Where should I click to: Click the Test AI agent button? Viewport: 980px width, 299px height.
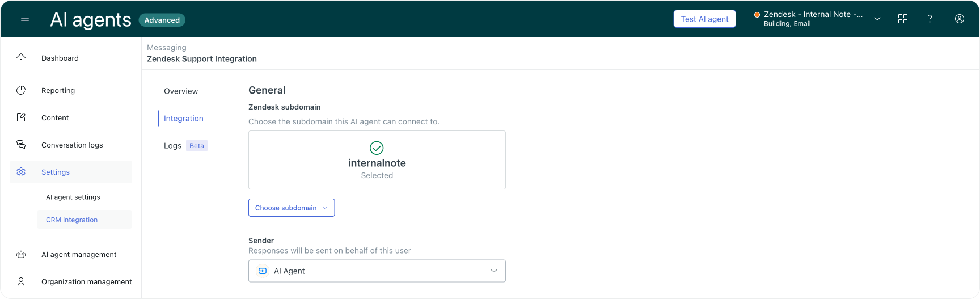coord(704,19)
